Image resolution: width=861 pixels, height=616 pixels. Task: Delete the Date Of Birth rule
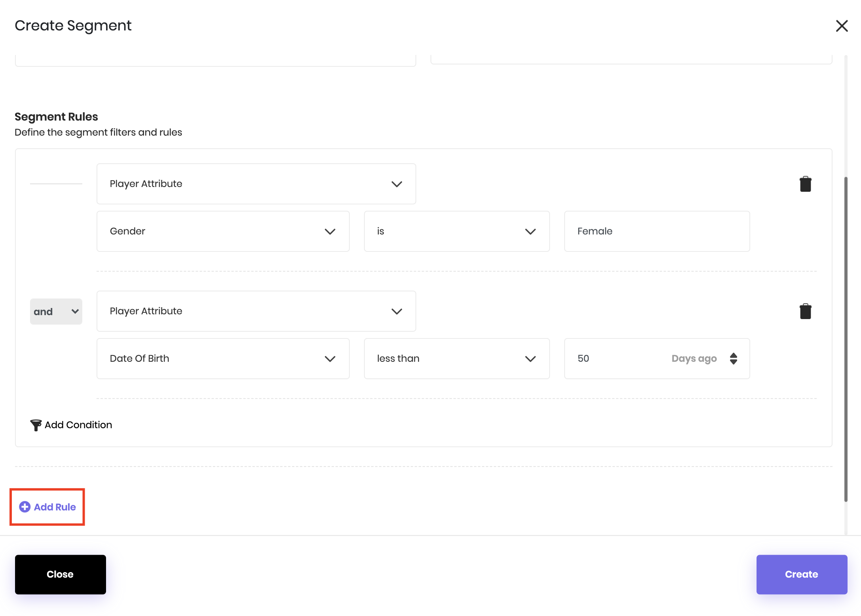point(805,312)
